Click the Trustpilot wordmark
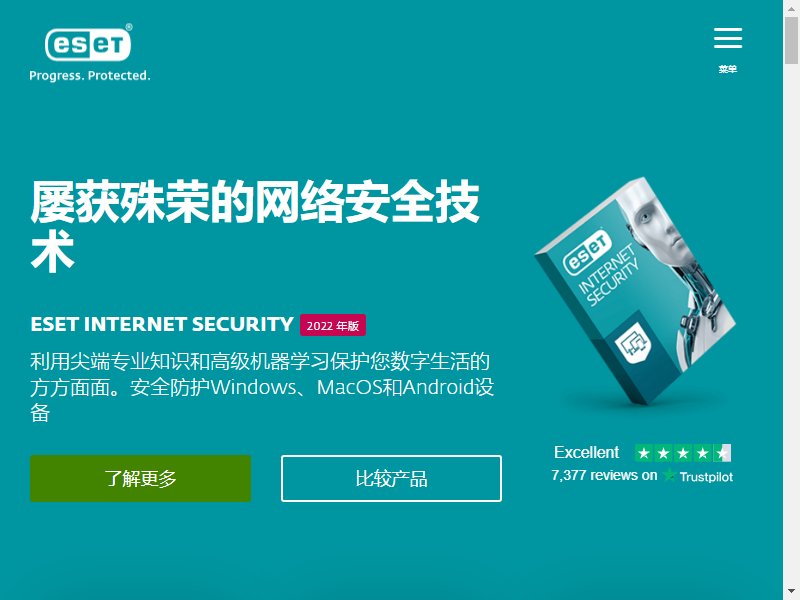The height and width of the screenshot is (600, 800). [x=706, y=477]
